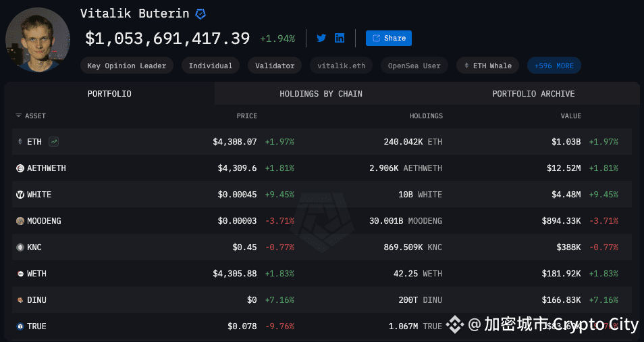Click the verified badge next to Vitalik Buterin
This screenshot has height=342, width=644.
point(200,14)
